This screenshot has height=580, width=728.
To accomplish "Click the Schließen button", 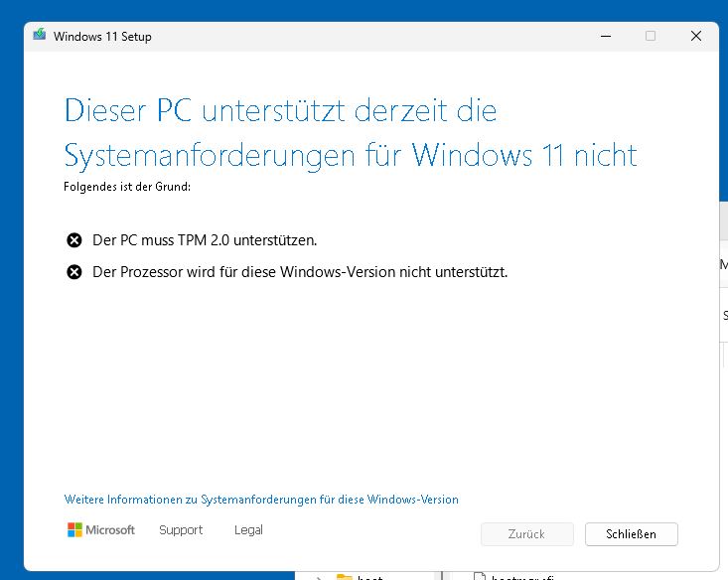I will point(631,534).
